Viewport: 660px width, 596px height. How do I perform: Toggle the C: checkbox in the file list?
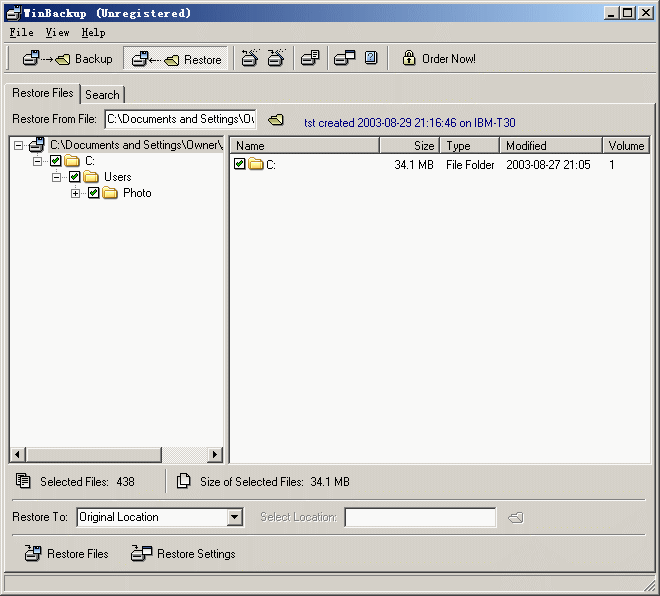[240, 164]
